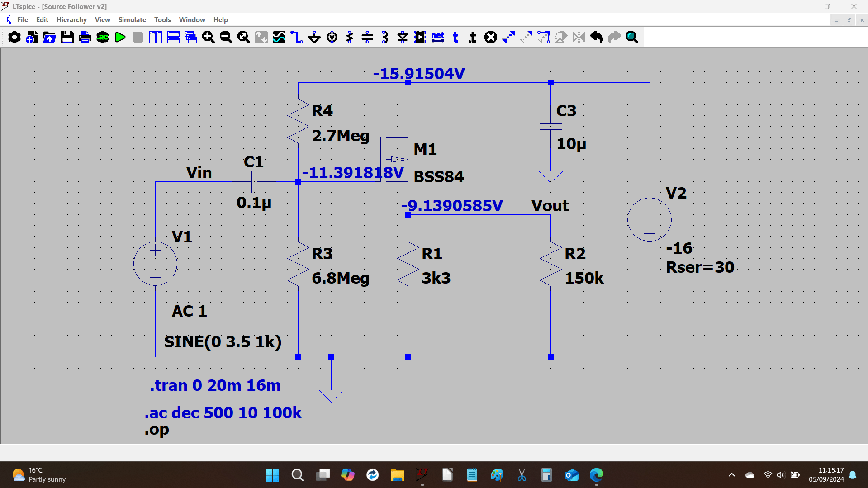Click the -15.91504V operating point label
The height and width of the screenshot is (488, 868).
coord(419,74)
